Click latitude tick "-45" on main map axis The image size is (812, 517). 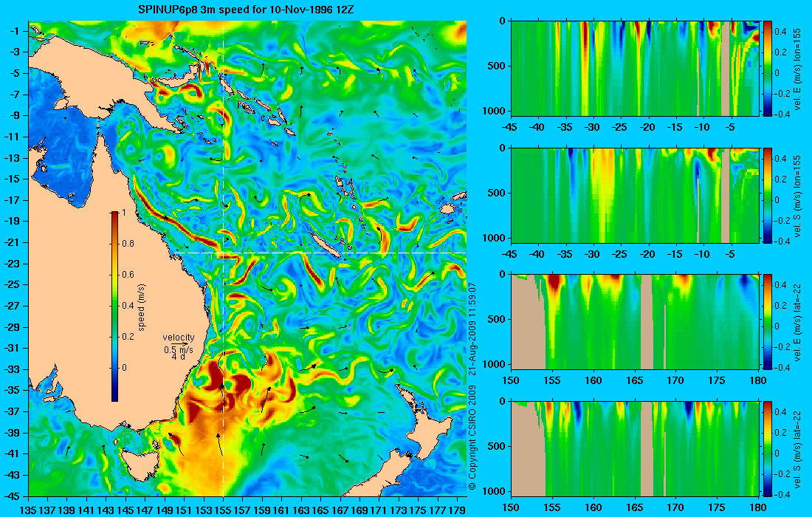click(13, 496)
